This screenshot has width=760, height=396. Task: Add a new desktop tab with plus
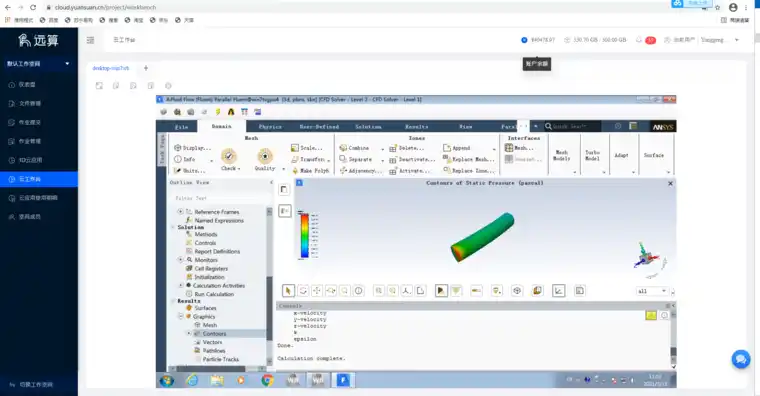click(x=145, y=68)
